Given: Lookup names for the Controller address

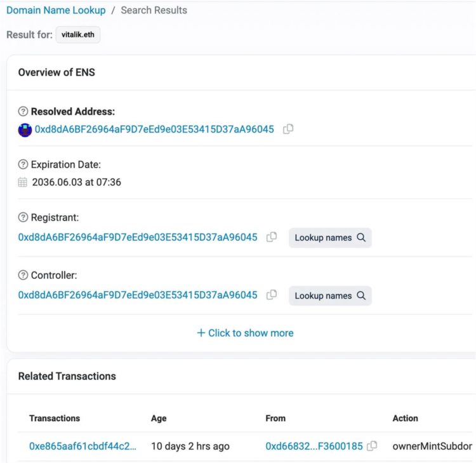Looking at the screenshot, I should coord(330,296).
